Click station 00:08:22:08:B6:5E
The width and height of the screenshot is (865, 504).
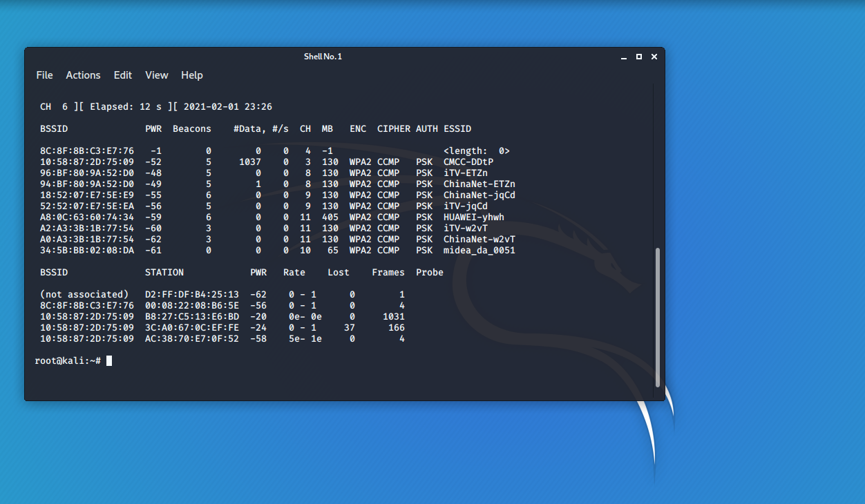[192, 306]
